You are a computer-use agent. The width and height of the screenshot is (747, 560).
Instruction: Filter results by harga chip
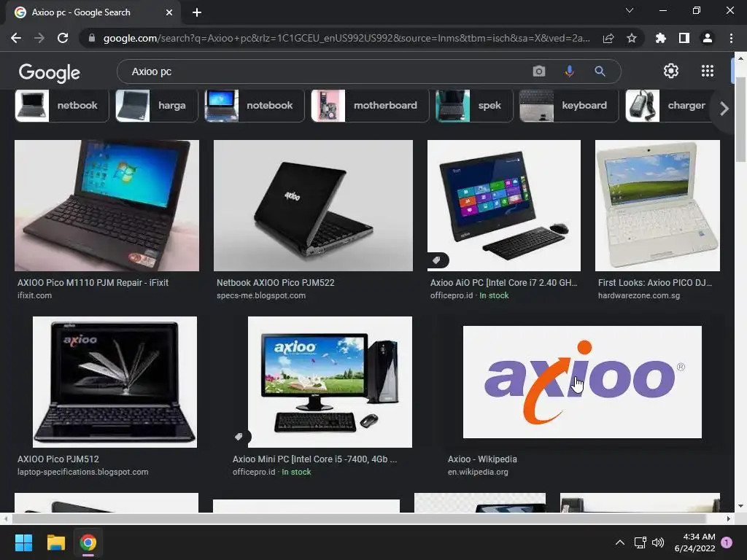click(x=156, y=105)
